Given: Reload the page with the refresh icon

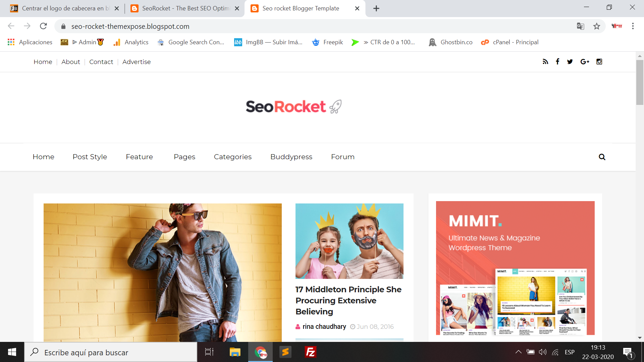Looking at the screenshot, I should (x=43, y=26).
